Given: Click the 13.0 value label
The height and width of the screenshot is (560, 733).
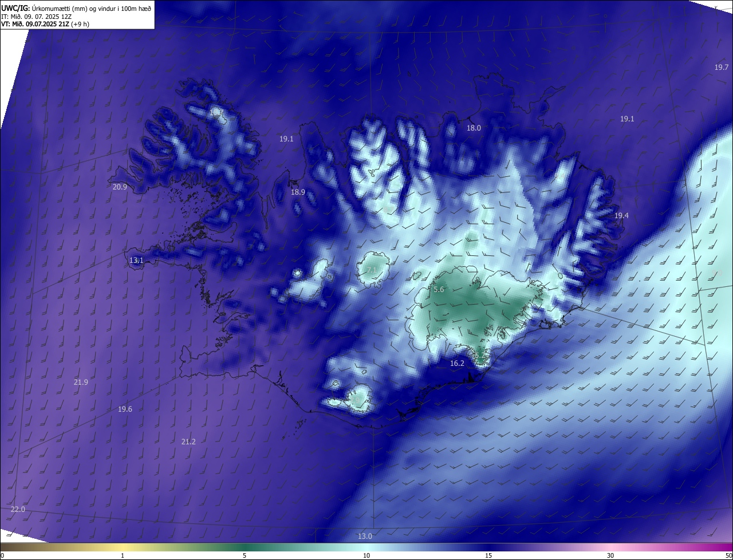Looking at the screenshot, I should click(365, 537).
